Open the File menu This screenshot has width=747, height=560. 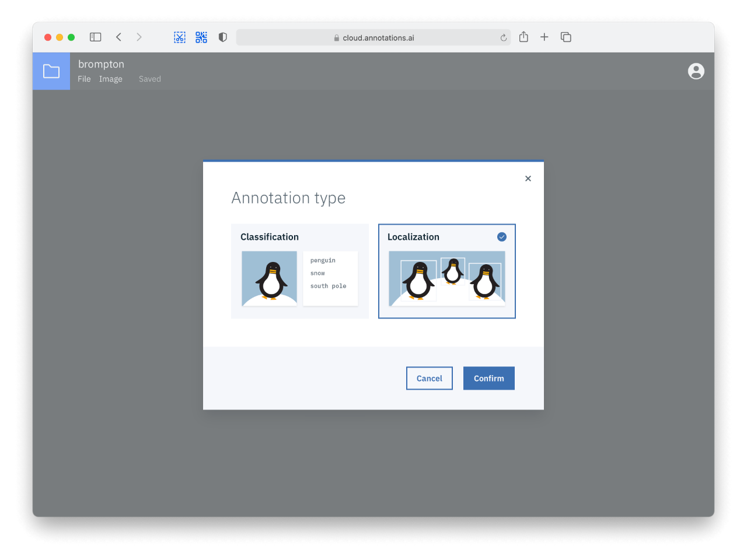[84, 79]
